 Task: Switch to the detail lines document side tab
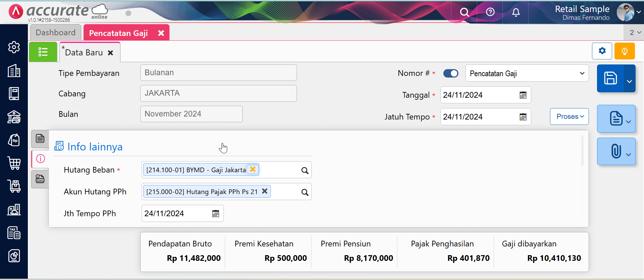[x=40, y=138]
